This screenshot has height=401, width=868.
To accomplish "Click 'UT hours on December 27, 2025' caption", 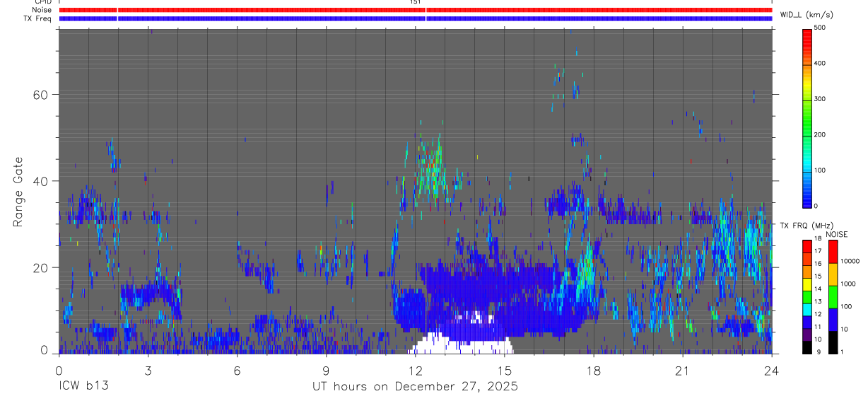I will [416, 387].
